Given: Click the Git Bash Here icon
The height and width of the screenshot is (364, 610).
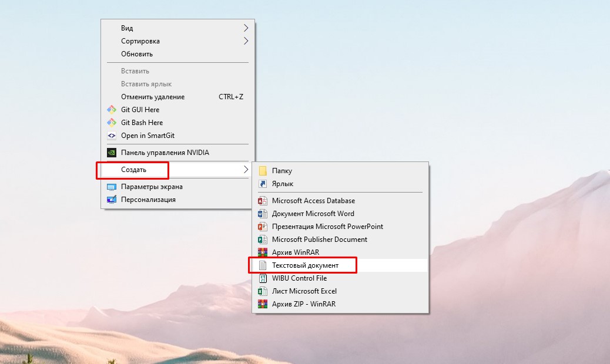Looking at the screenshot, I should click(x=112, y=123).
